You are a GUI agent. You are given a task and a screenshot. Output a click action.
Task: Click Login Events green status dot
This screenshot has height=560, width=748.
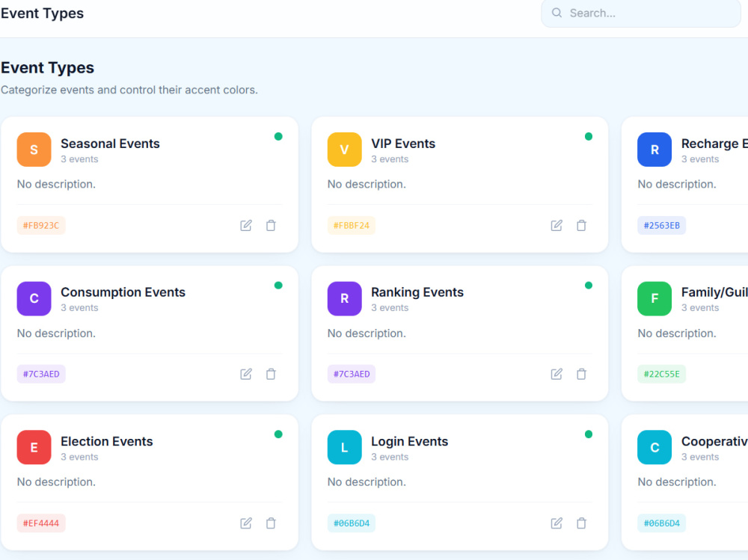click(x=589, y=434)
